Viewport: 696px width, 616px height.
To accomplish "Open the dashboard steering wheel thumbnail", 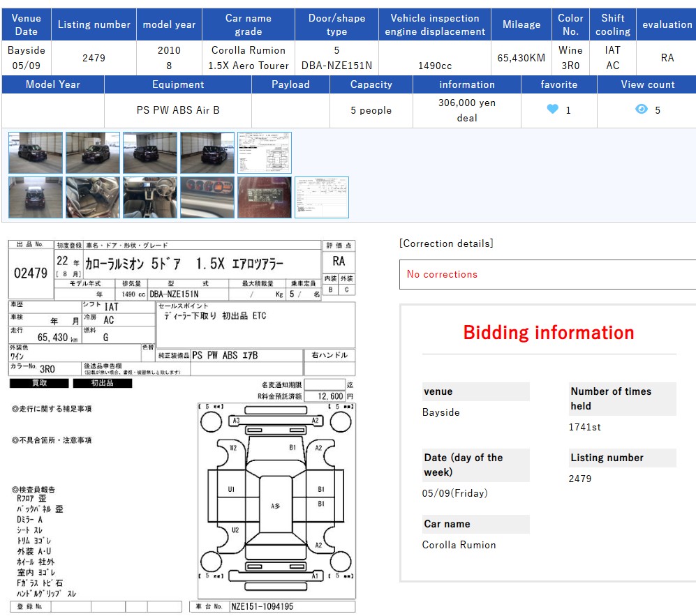I will (150, 197).
